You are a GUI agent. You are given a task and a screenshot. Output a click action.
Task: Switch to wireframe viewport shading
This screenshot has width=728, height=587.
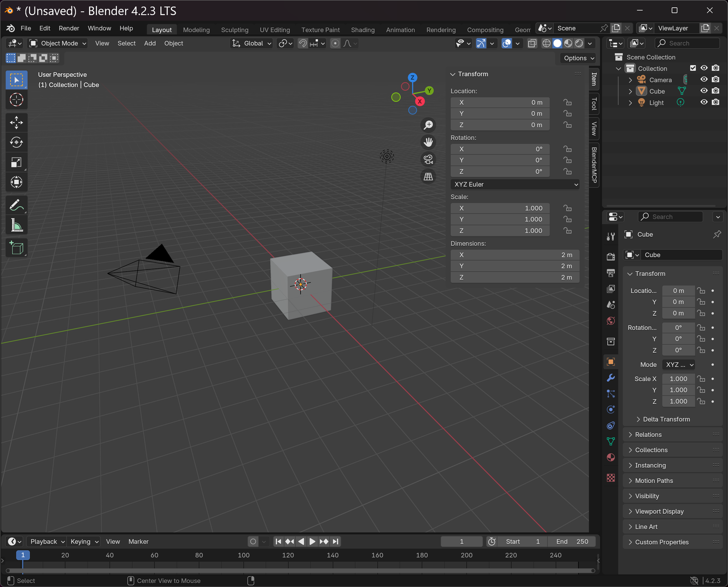coord(546,43)
